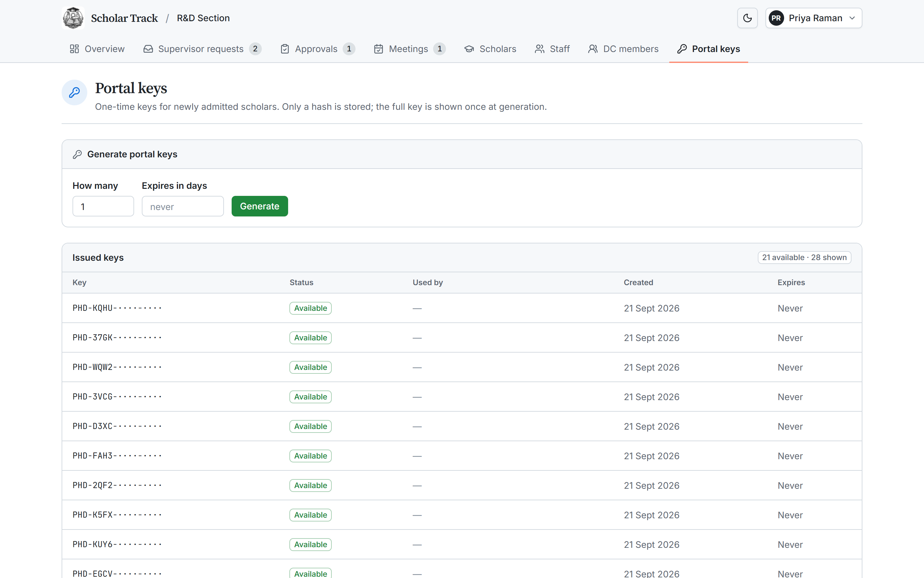Select key row PHD-37GK
Viewport: 924px width, 578px height.
pos(462,337)
